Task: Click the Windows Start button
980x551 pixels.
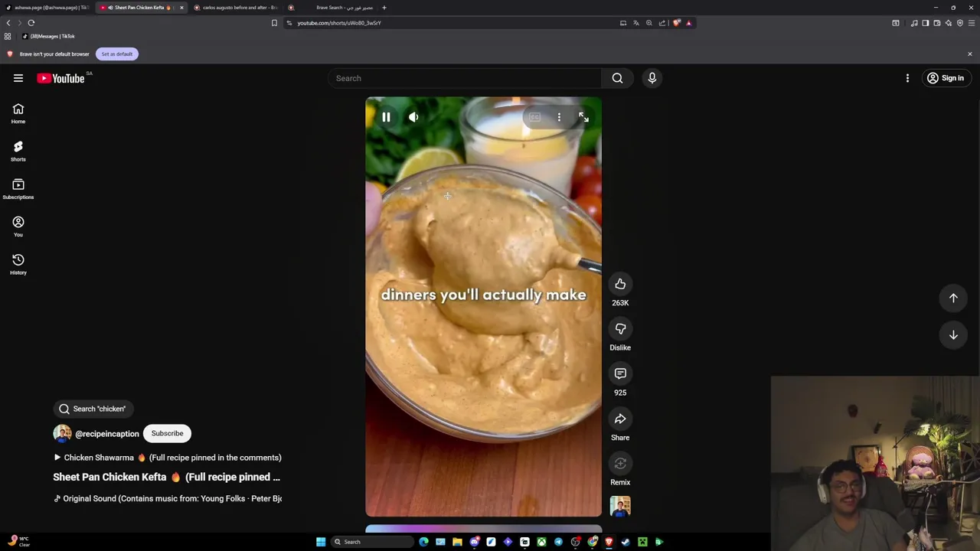Action: (321, 542)
